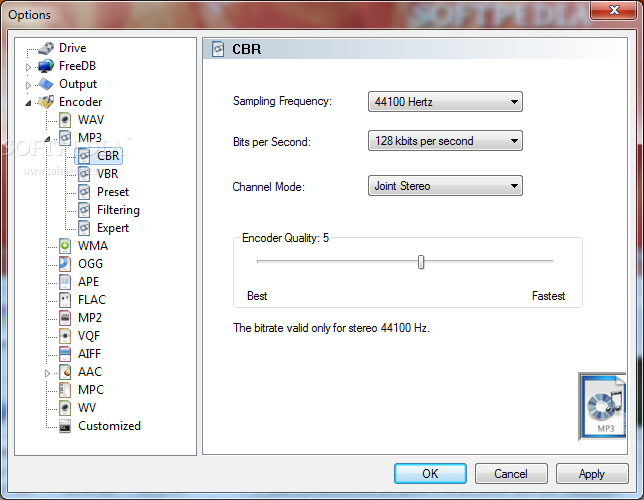Screen dimensions: 644x500
Task: Select the Output tree item label
Action: tap(78, 84)
